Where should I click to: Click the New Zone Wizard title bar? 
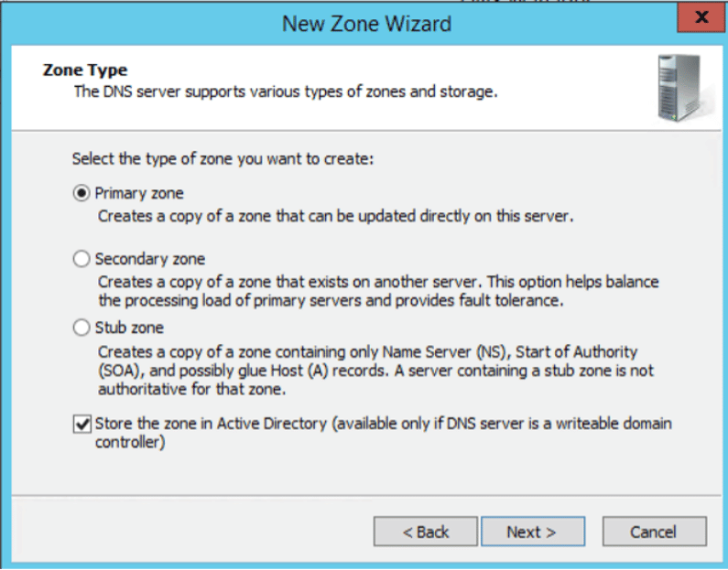pyautogui.click(x=366, y=23)
